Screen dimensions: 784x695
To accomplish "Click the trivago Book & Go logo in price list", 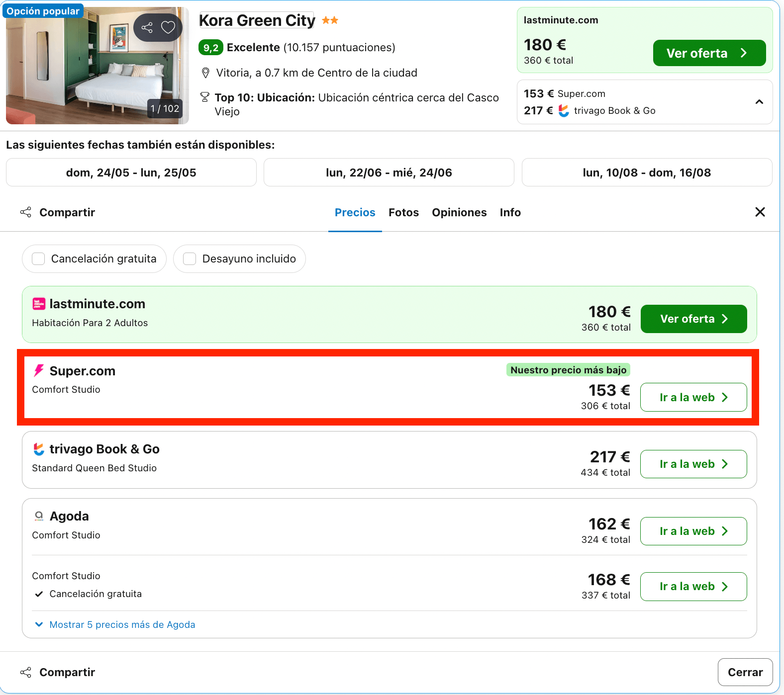I will click(39, 449).
